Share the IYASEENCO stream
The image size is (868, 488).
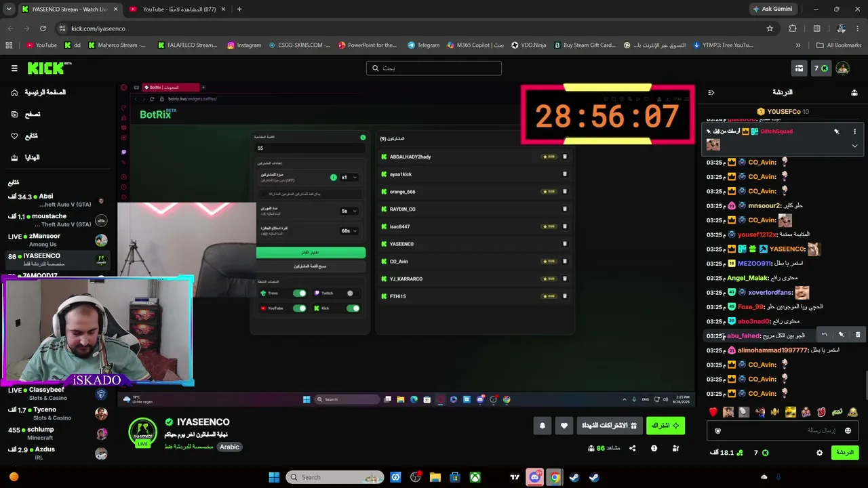[x=632, y=448]
